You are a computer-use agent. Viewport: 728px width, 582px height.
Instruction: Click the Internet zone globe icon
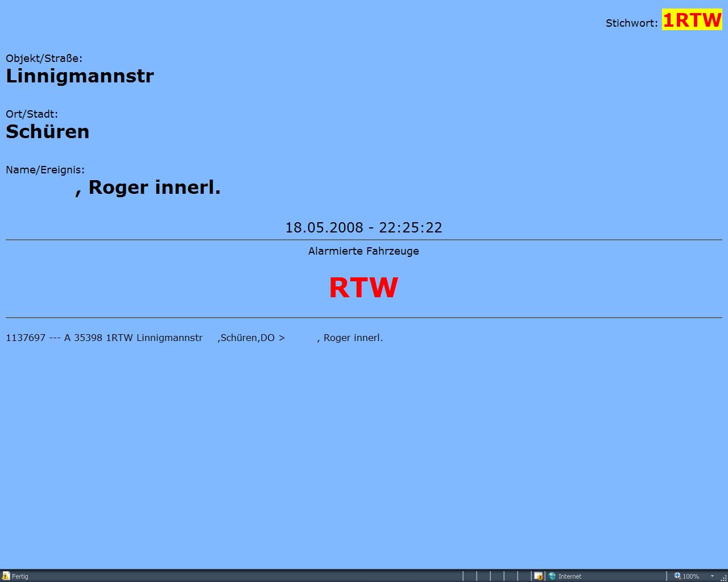(x=552, y=576)
